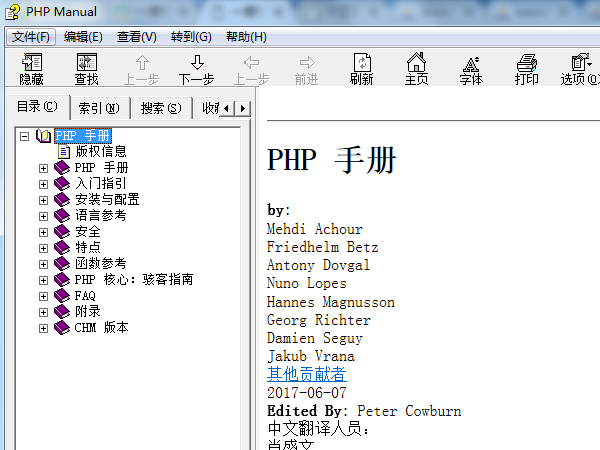Click the greyed 上一步 up-arrow icon
This screenshot has height=450, width=600.
click(x=142, y=62)
